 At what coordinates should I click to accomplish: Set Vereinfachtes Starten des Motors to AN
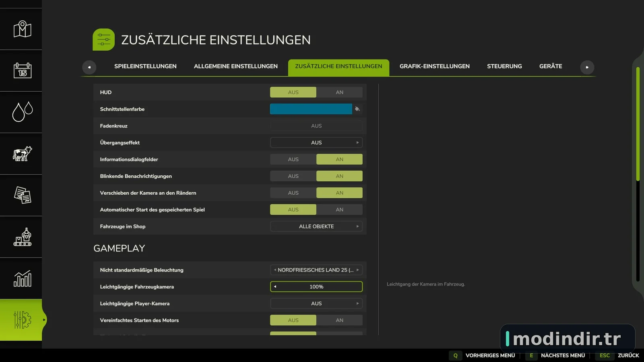point(339,320)
